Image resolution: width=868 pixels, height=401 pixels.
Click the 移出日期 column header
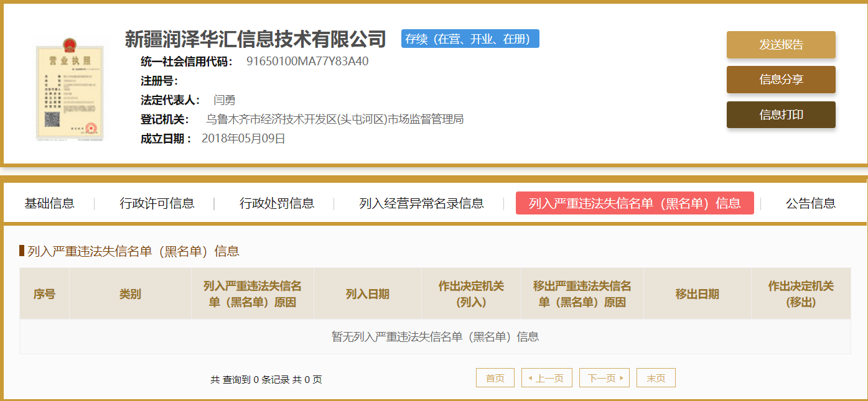click(x=698, y=294)
